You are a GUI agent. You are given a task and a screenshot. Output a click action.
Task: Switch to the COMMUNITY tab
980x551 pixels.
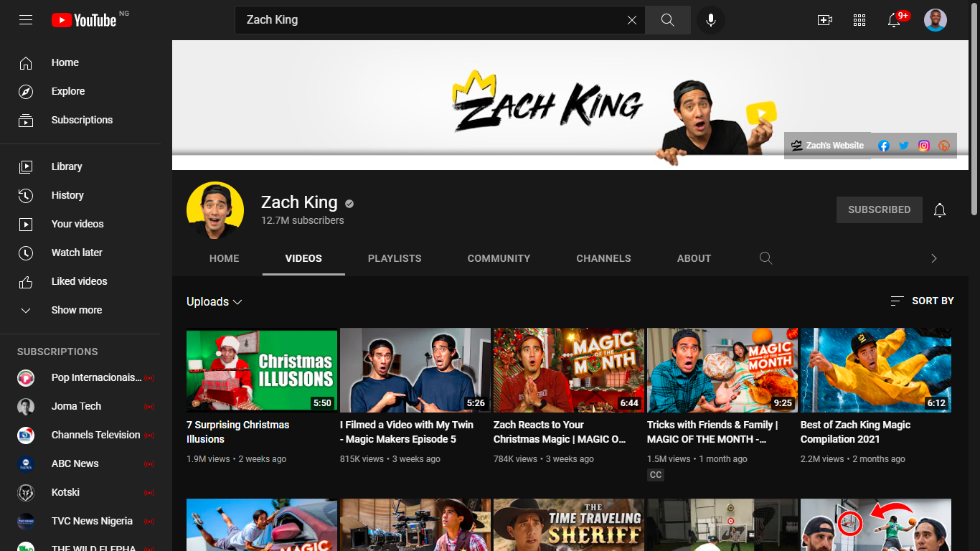tap(499, 258)
